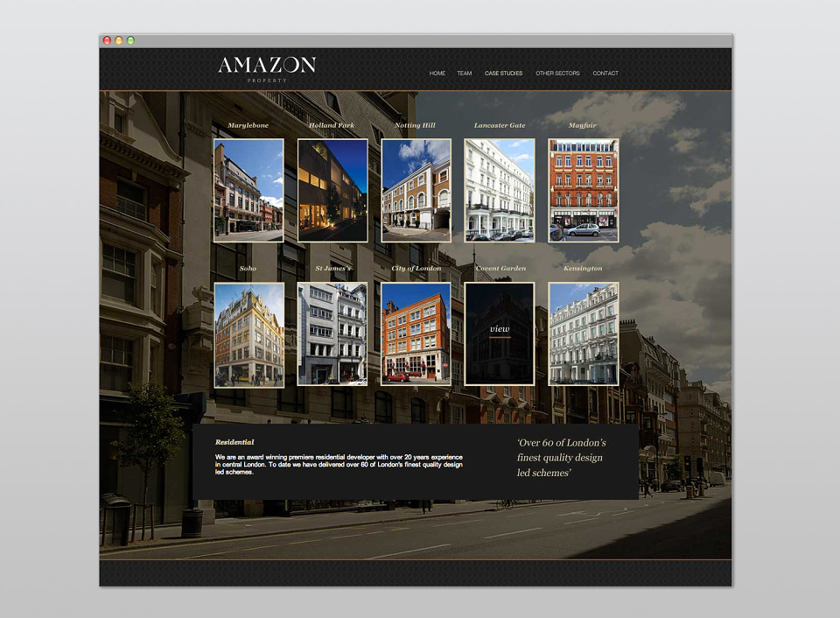Image resolution: width=840 pixels, height=618 pixels.
Task: Select the Kensington property thumbnail
Action: pos(584,334)
